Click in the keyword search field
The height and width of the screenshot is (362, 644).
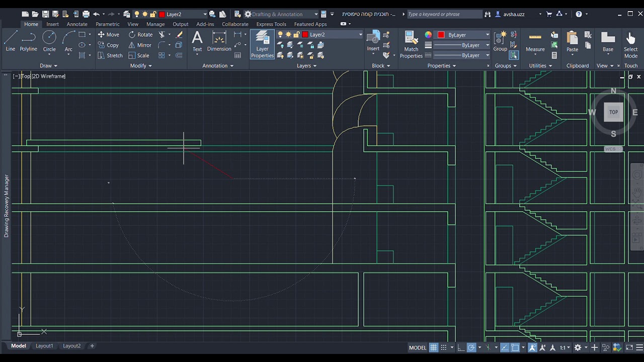pos(444,14)
